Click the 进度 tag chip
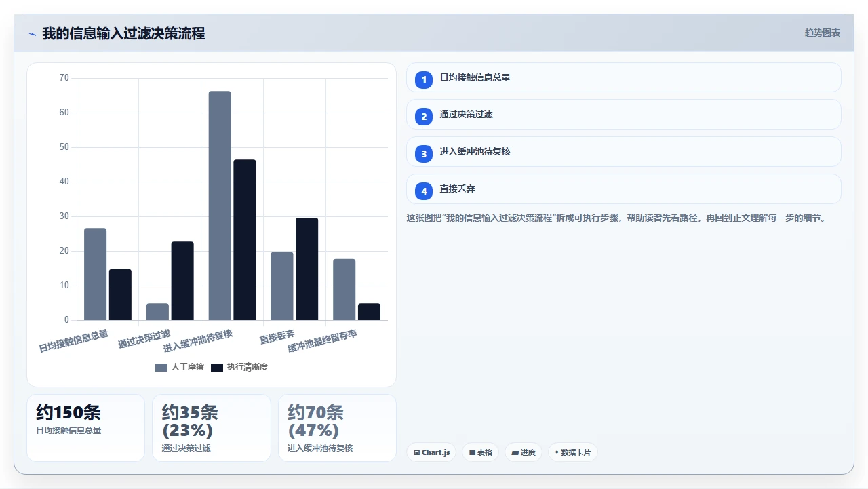This screenshot has width=868, height=489. pyautogui.click(x=524, y=452)
